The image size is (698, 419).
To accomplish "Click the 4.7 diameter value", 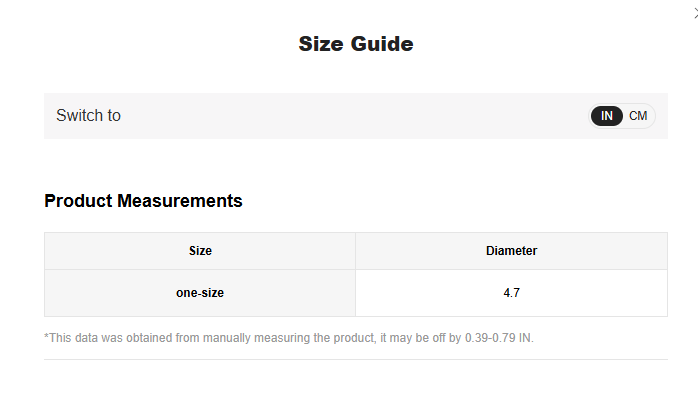I will click(511, 293).
